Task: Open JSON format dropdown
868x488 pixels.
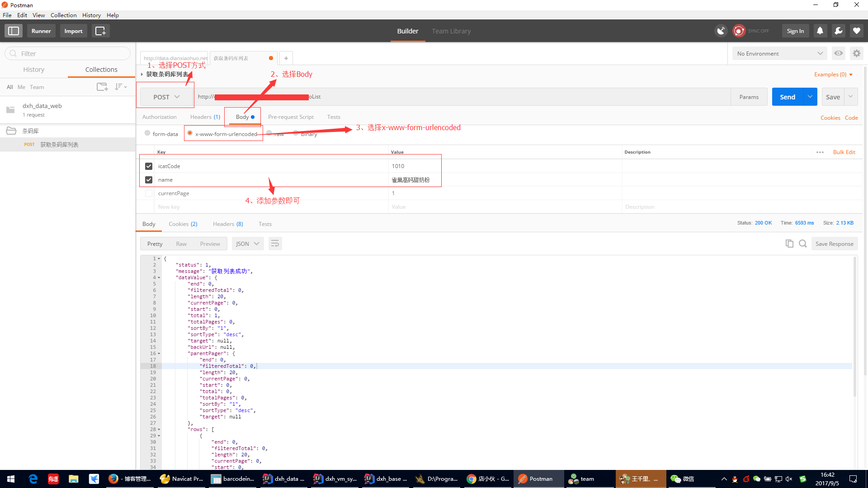Action: click(x=247, y=244)
